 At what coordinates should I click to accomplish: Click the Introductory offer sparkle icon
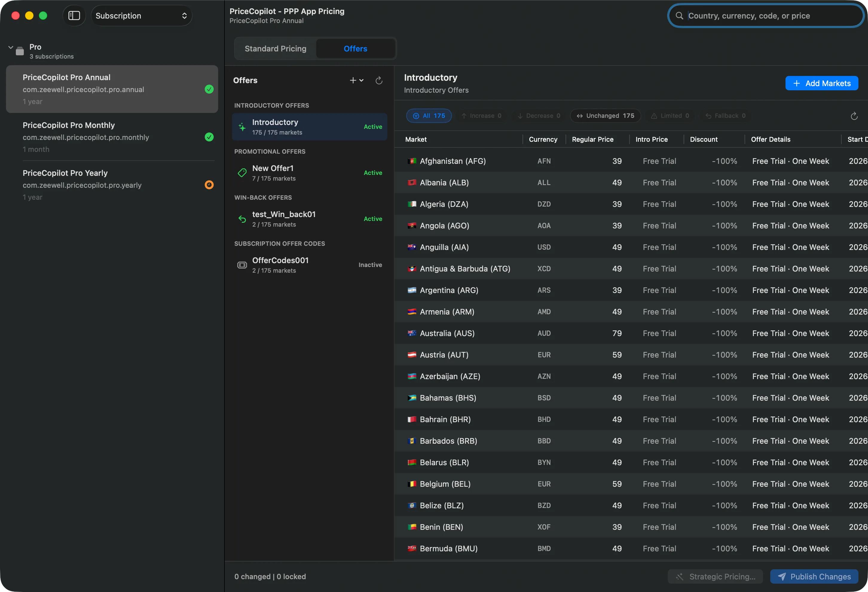point(242,127)
